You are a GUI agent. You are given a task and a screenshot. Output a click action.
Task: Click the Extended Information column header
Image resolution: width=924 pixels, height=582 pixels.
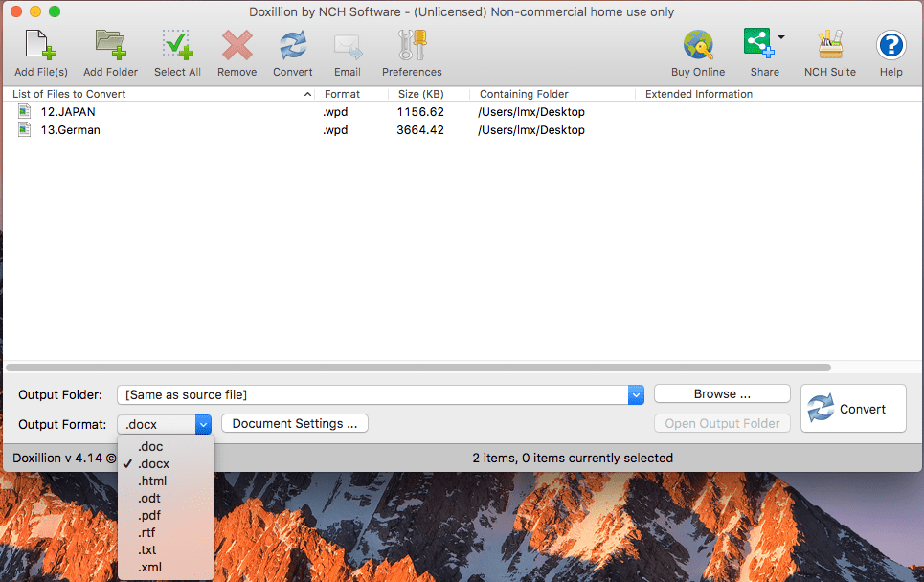698,94
